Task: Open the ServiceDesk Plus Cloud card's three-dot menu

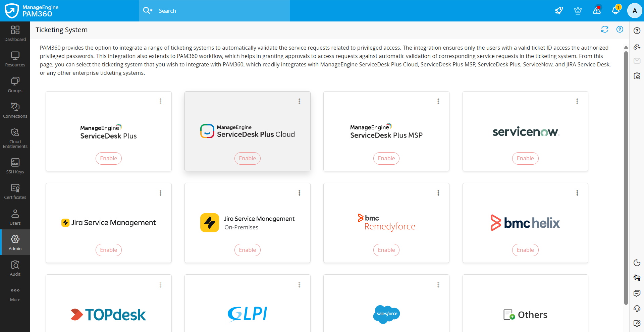Action: click(300, 101)
